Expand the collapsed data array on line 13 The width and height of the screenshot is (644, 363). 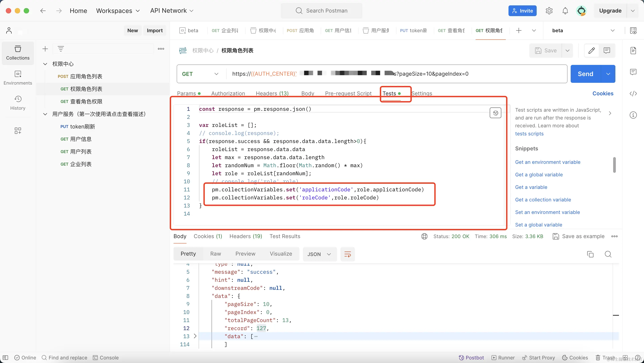195,336
